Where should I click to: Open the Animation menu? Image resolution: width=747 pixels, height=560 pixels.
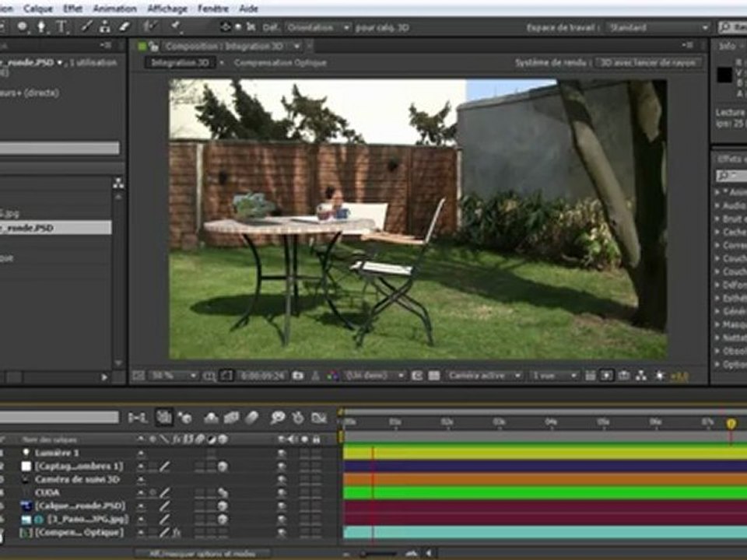pos(115,9)
